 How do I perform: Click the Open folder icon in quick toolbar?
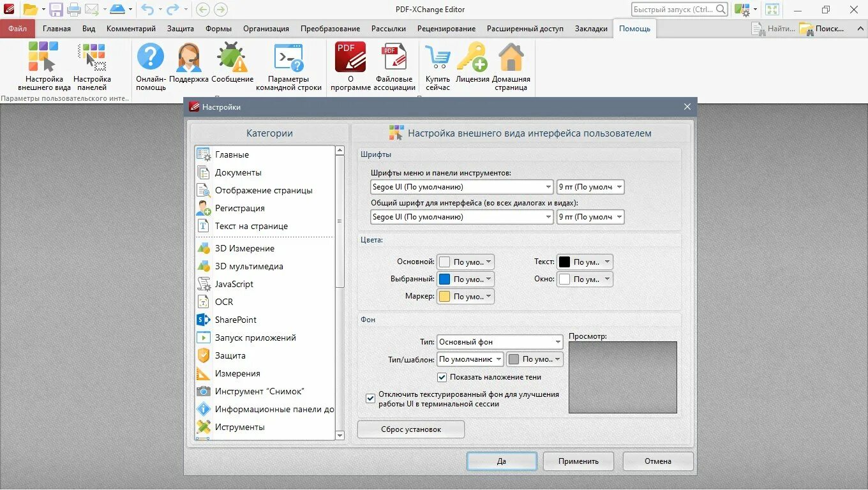click(x=31, y=10)
